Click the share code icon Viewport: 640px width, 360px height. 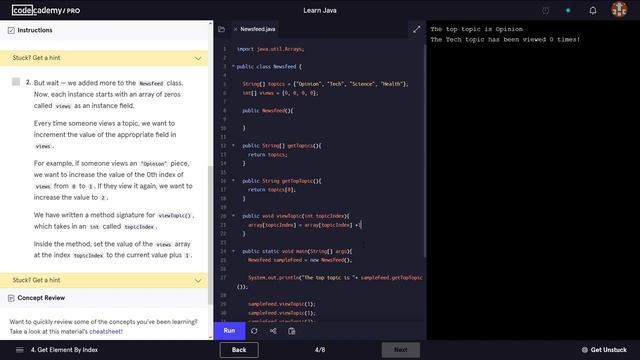273,331
